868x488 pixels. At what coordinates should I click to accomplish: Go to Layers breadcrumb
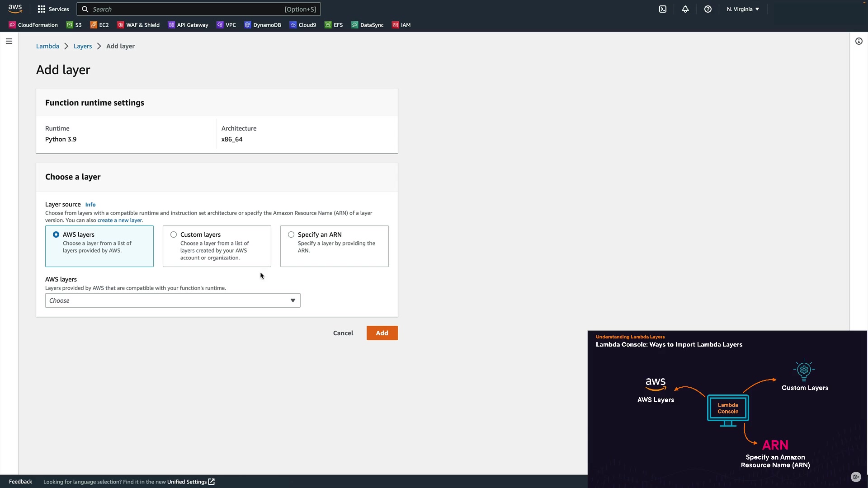(x=83, y=46)
